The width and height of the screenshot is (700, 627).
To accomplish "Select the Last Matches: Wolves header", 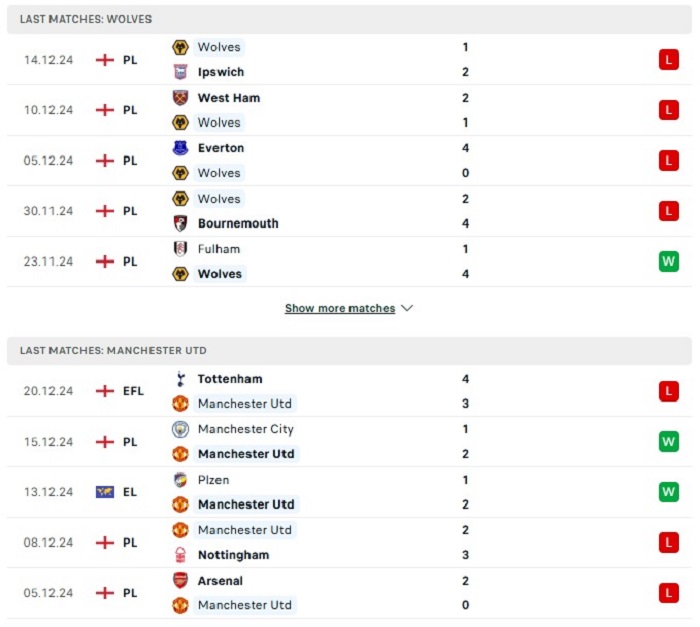I will (x=350, y=19).
